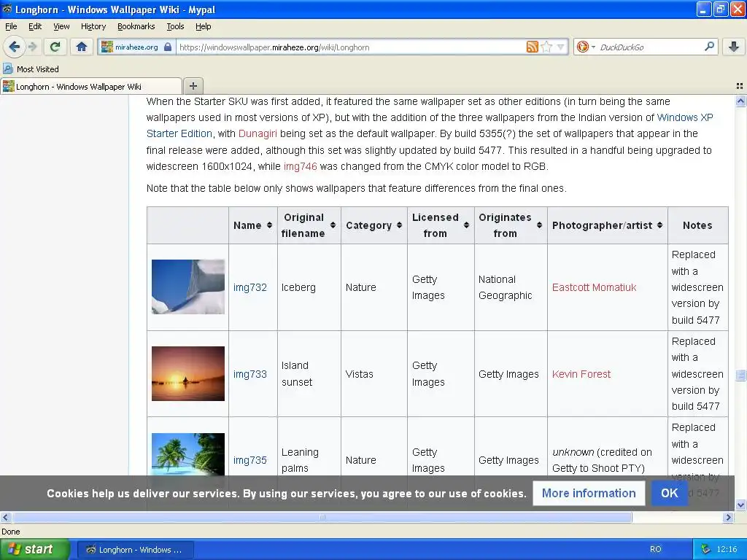Select the Longhorn - Windows Wallpaper Wiki tab

[x=91, y=86]
